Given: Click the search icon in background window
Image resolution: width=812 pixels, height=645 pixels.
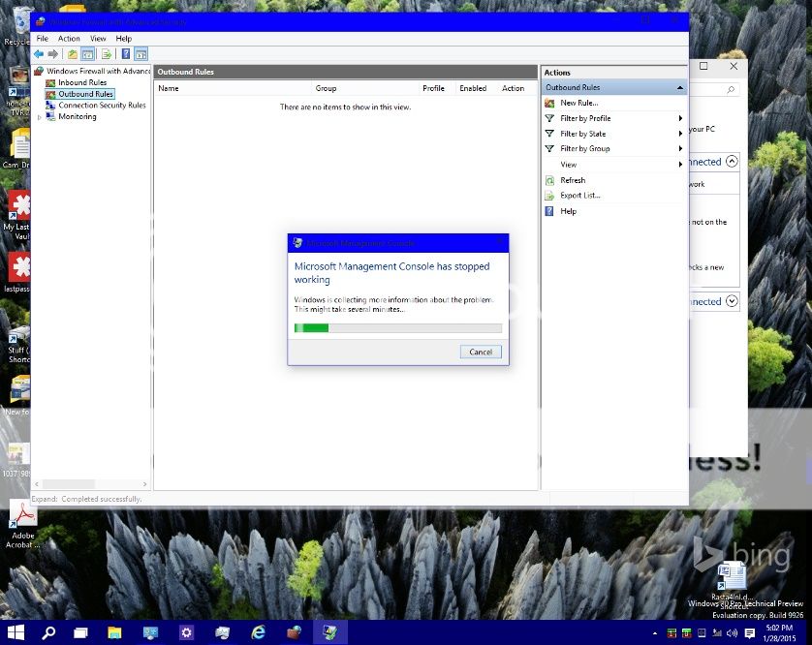Looking at the screenshot, I should (x=731, y=89).
